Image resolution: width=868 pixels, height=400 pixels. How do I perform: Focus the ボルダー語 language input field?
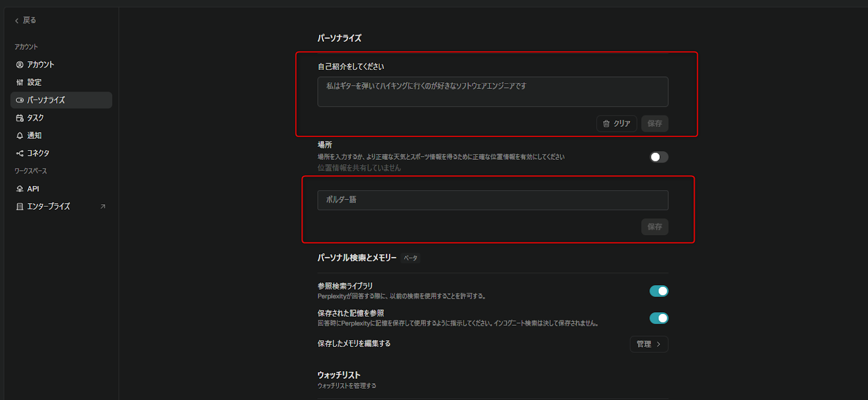493,200
